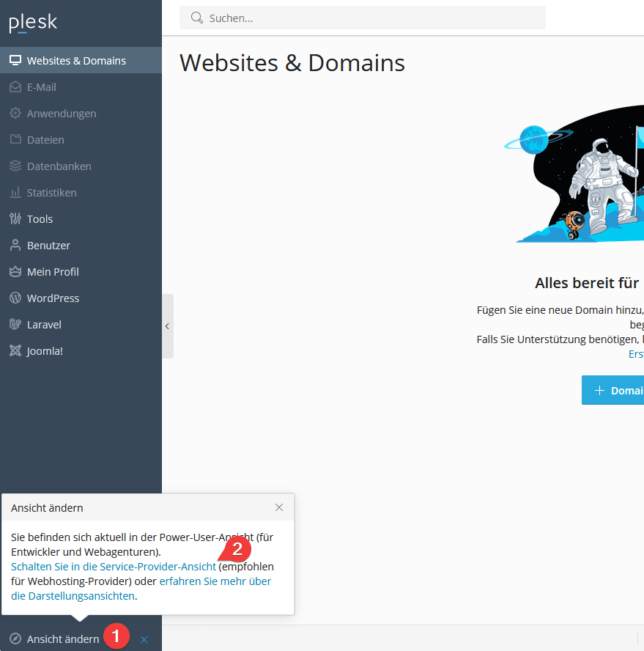Select the WordPress logo icon
This screenshot has height=651, width=644.
[15, 298]
